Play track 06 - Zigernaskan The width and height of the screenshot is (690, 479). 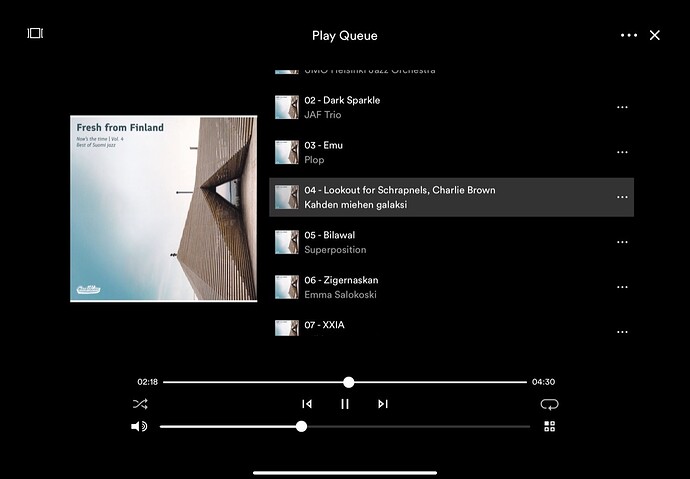(451, 287)
